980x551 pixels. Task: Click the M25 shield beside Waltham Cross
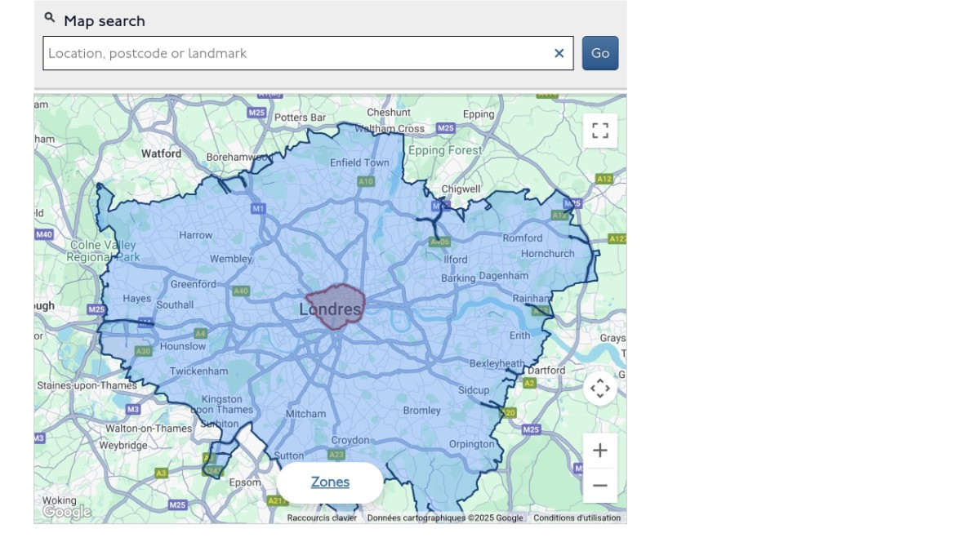(445, 128)
